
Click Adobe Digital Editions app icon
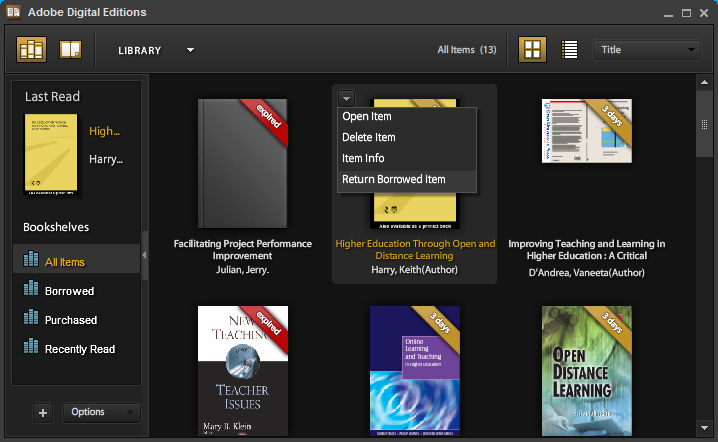tap(13, 12)
